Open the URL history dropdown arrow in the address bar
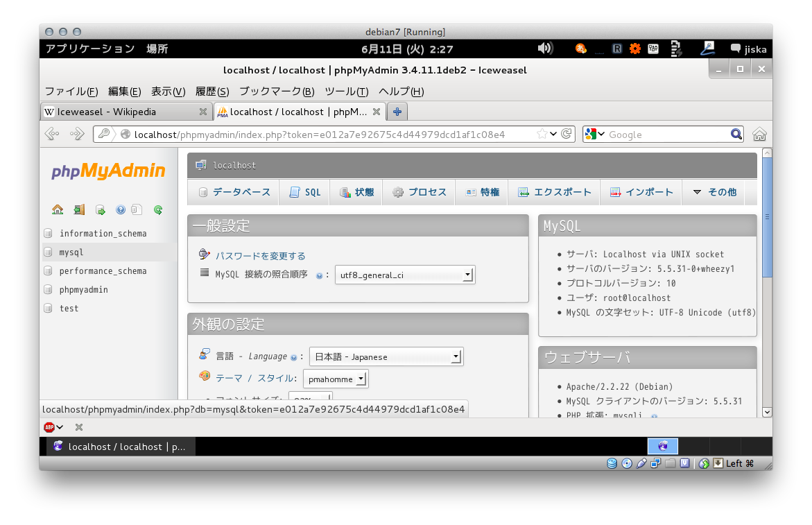 553,134
